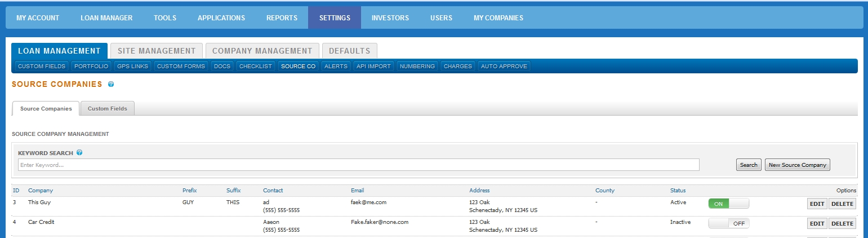Click the Keyword Search help icon

(79, 152)
